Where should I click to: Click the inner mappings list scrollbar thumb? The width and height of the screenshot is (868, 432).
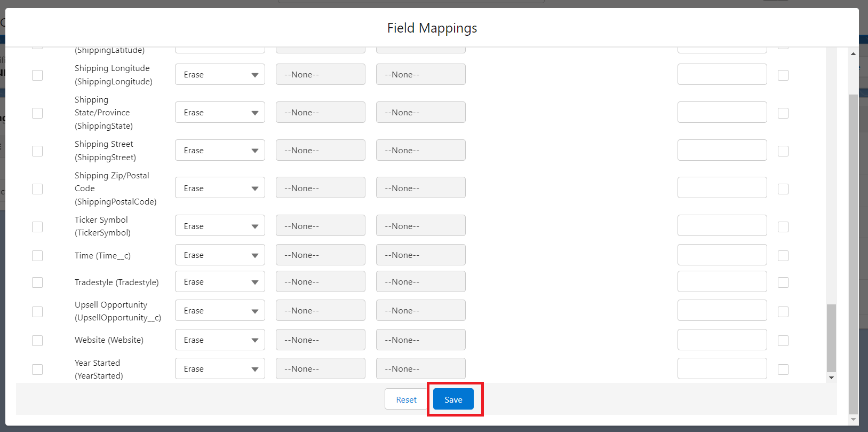pos(831,337)
